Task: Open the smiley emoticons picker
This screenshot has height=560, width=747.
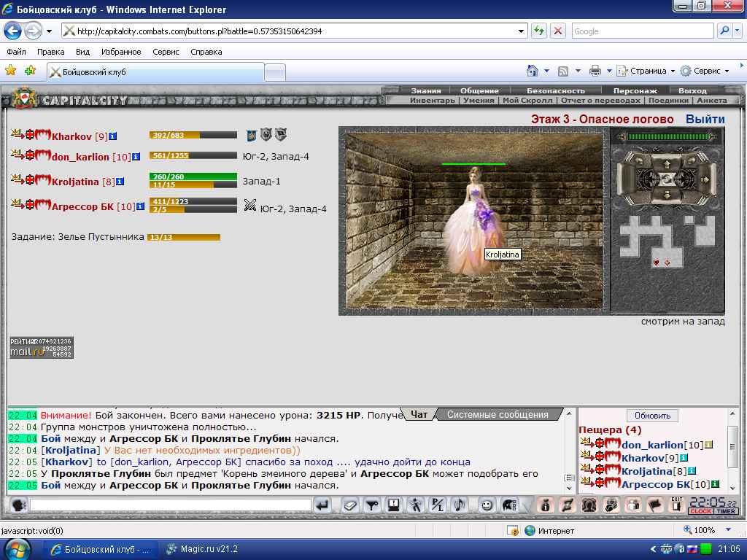Action: [487, 505]
